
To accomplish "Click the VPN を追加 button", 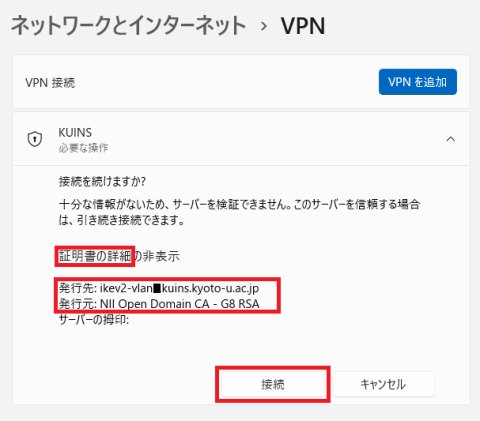I will click(x=418, y=82).
